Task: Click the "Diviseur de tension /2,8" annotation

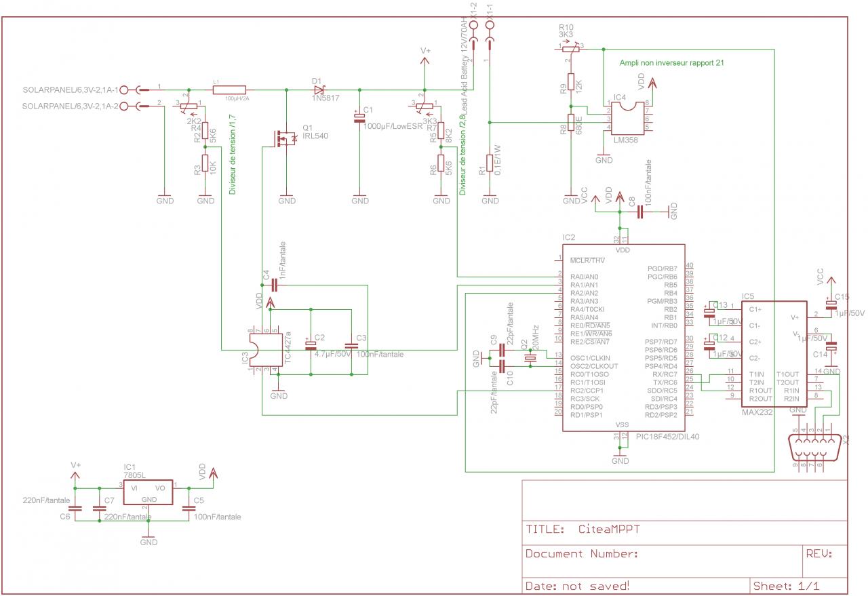Action: [462, 155]
